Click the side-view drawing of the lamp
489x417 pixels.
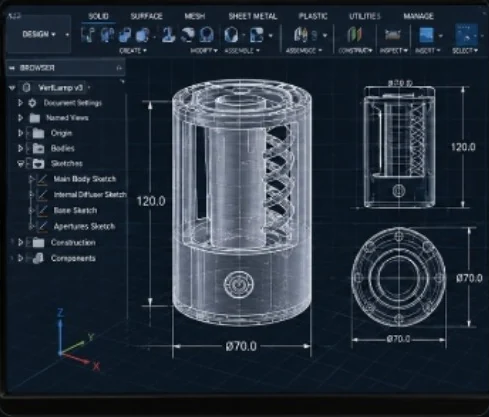click(399, 147)
